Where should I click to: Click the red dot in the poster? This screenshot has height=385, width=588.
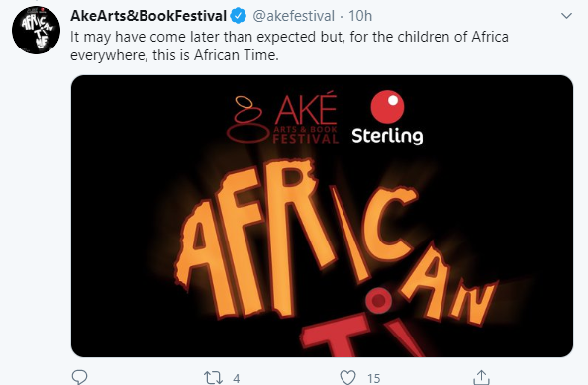[x=379, y=300]
